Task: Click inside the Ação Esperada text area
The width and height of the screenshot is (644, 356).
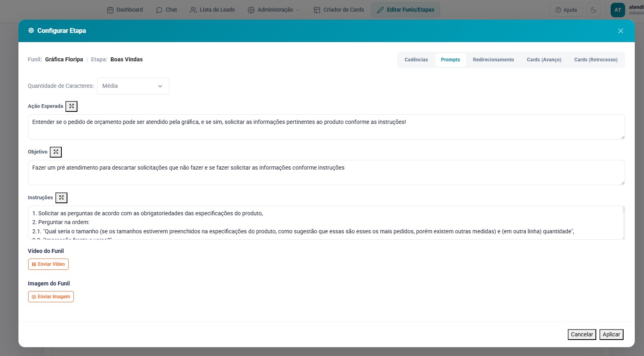Action: point(326,127)
